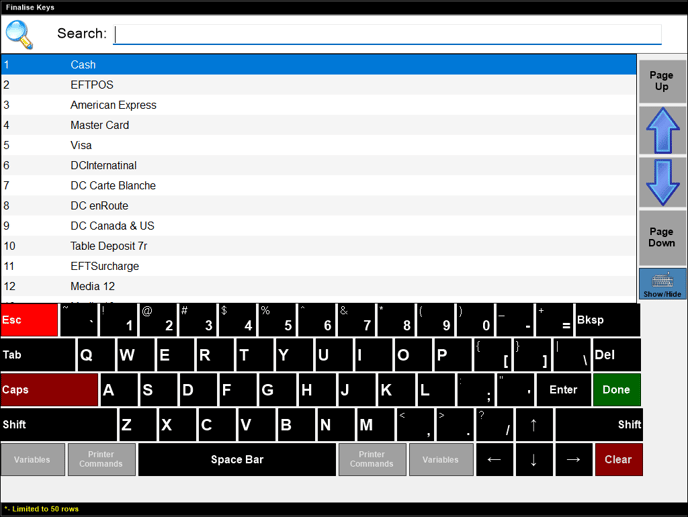Select American Express payment type
The width and height of the screenshot is (688, 517).
click(318, 105)
